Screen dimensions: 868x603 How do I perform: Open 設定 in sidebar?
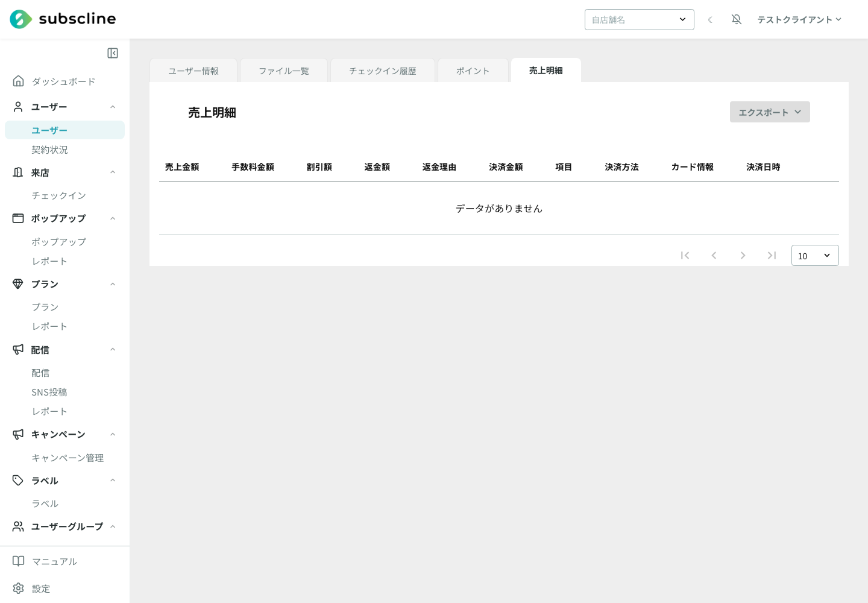[41, 589]
